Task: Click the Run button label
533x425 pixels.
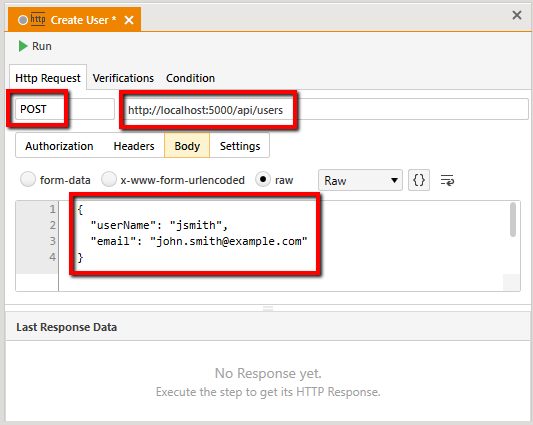Action: (x=41, y=46)
